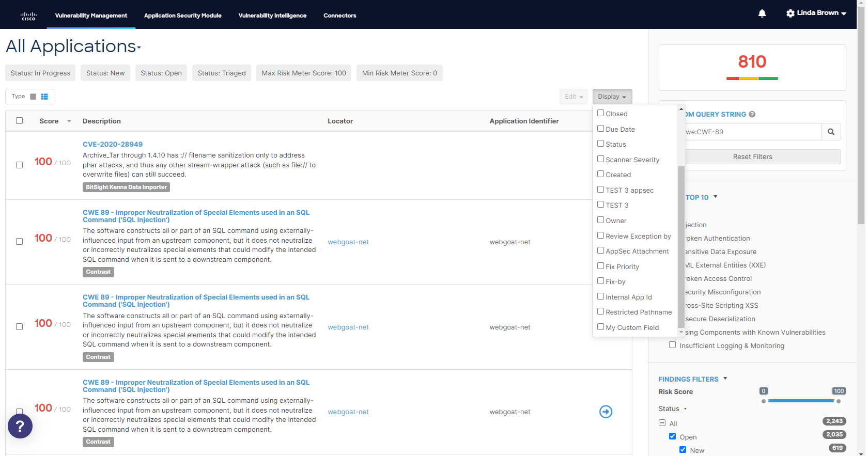Click Max Risk Meter Score: 100 chip
Image resolution: width=868 pixels, height=456 pixels.
(x=304, y=73)
